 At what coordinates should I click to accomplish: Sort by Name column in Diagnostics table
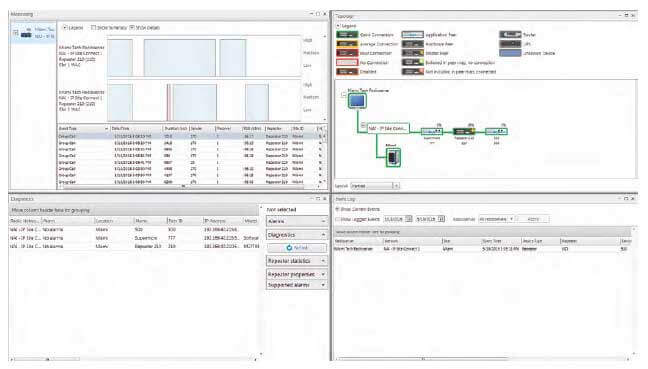(149, 221)
